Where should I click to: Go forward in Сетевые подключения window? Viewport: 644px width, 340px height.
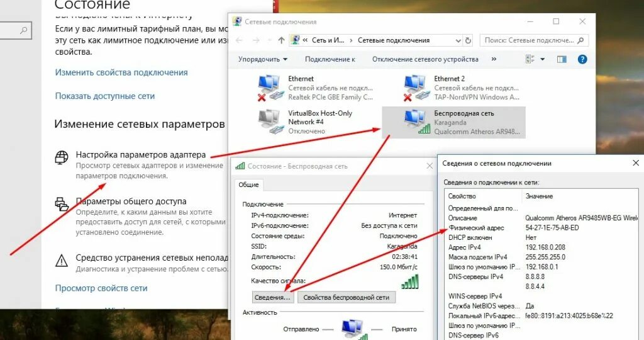coord(256,40)
